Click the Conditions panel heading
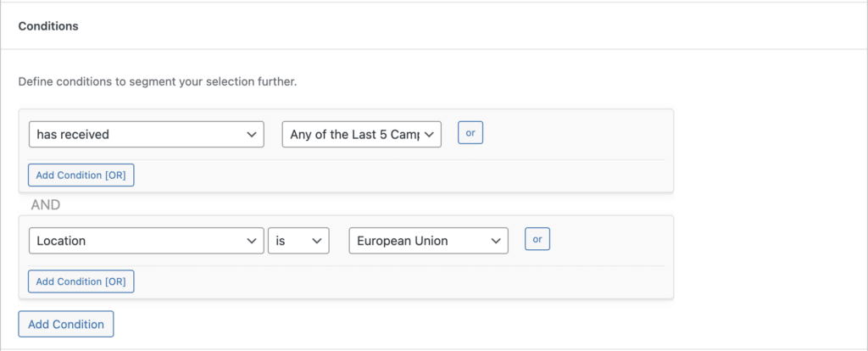 click(48, 26)
